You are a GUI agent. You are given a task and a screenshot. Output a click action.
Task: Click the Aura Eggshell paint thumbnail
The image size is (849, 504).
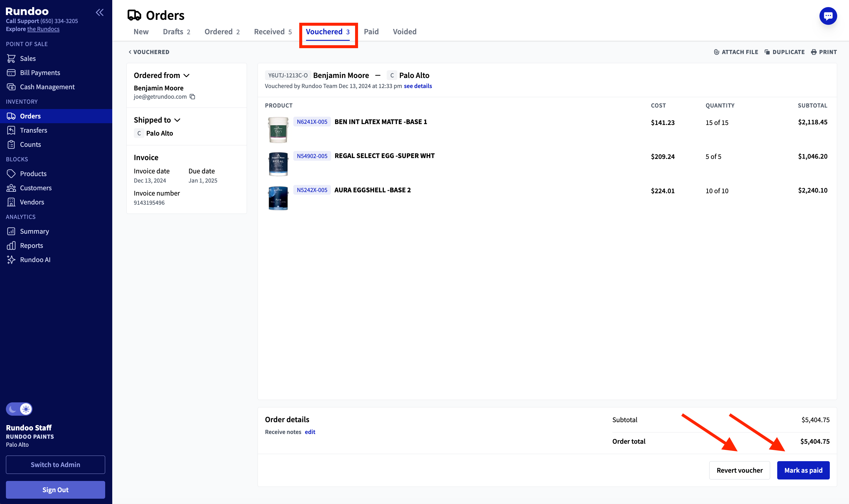click(278, 198)
